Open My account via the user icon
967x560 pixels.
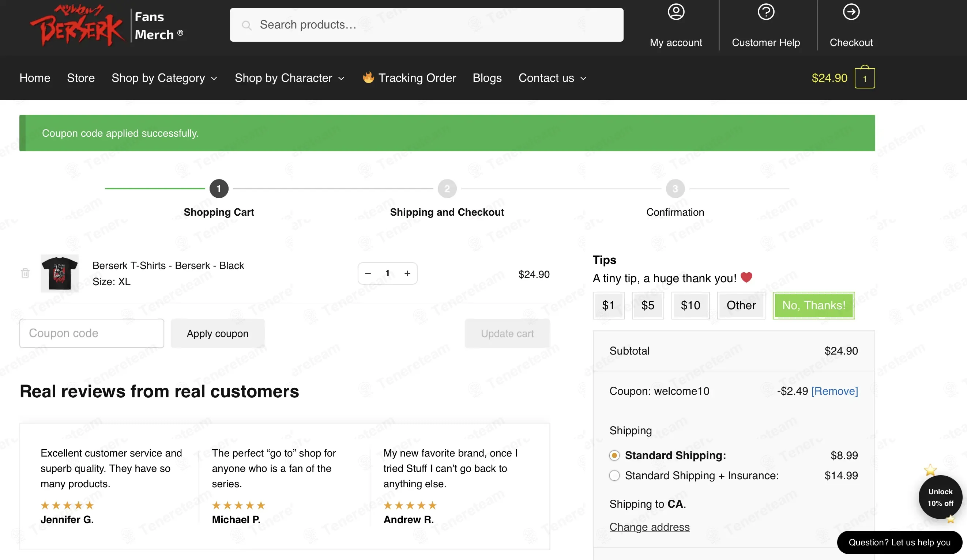[676, 12]
